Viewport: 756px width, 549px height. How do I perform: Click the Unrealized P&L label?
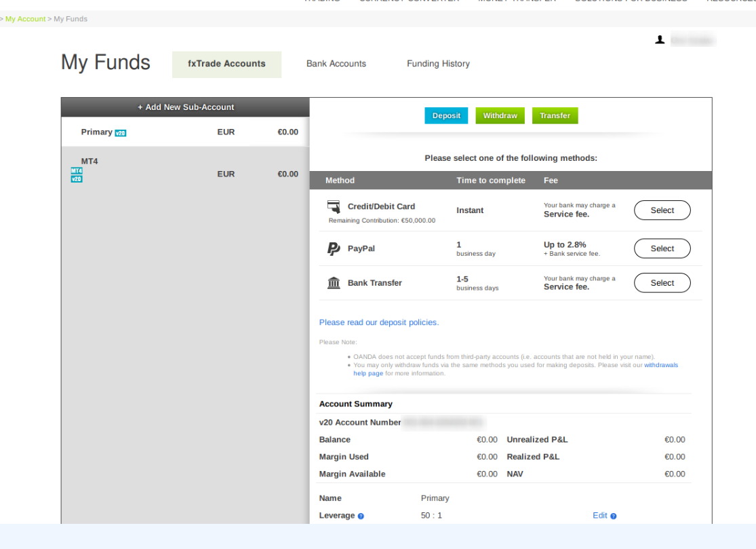coord(537,440)
